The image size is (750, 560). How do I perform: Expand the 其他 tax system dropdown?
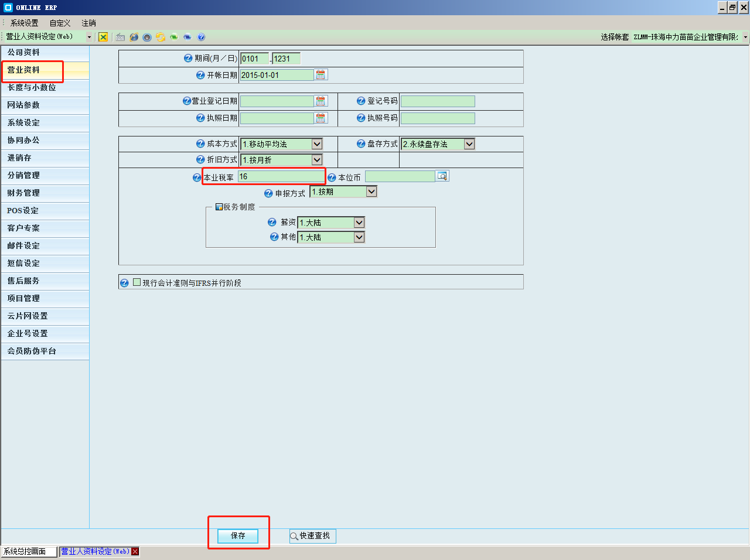pos(359,237)
